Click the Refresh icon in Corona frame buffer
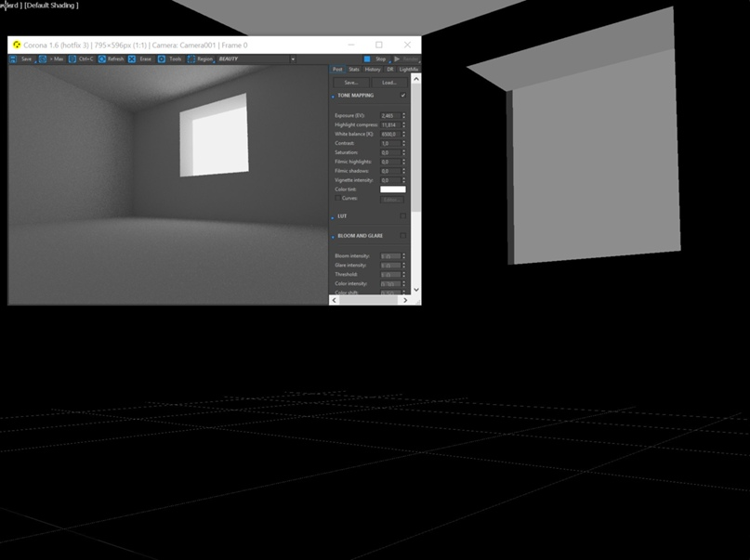The image size is (750, 560). [x=102, y=59]
